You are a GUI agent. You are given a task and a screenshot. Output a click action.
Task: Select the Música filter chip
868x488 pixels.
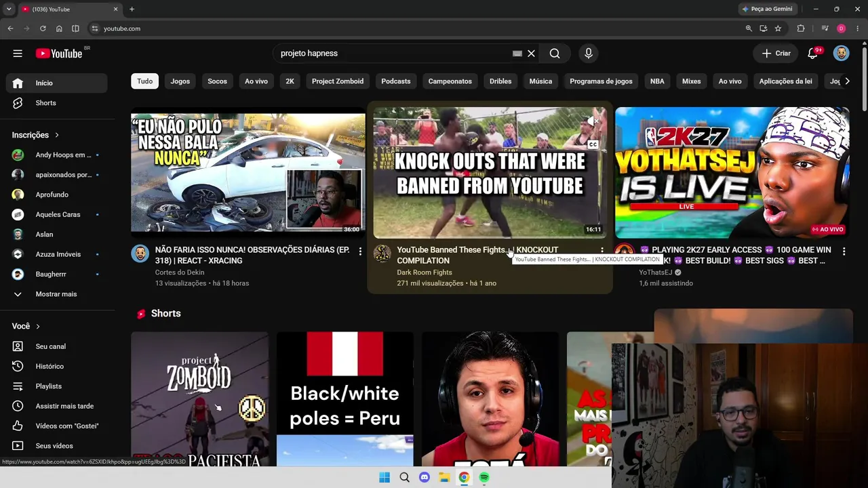pyautogui.click(x=540, y=81)
